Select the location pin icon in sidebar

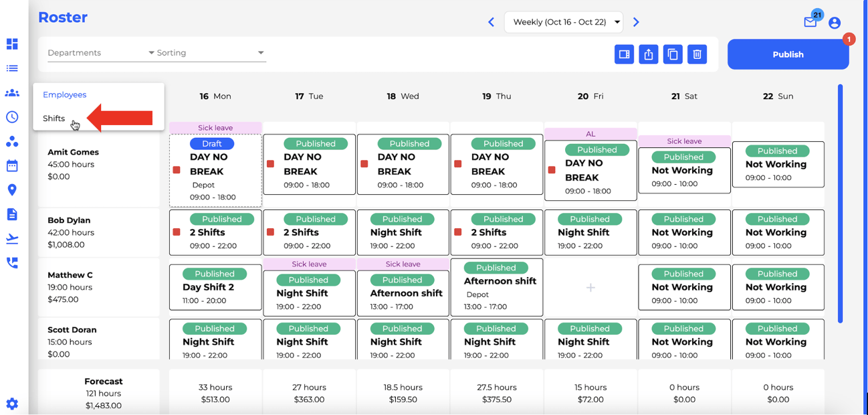(x=11, y=189)
